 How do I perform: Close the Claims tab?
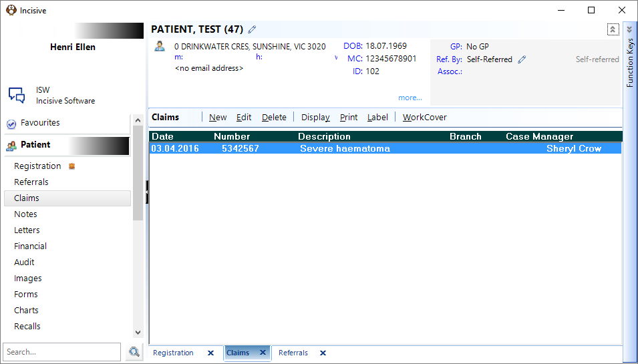(x=263, y=353)
